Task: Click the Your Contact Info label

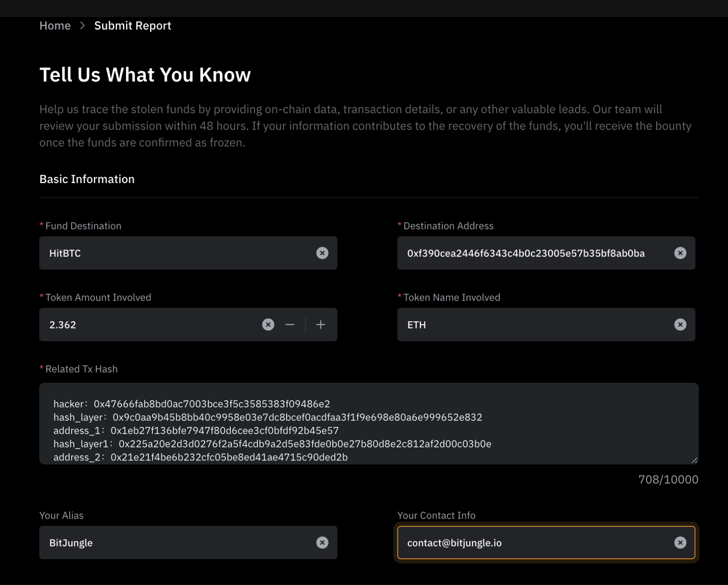Action: pyautogui.click(x=436, y=516)
